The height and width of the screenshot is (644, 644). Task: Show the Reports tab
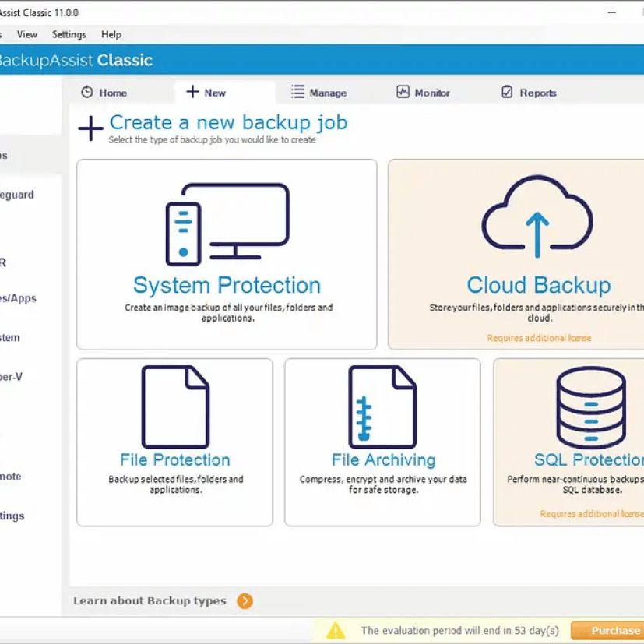point(528,93)
